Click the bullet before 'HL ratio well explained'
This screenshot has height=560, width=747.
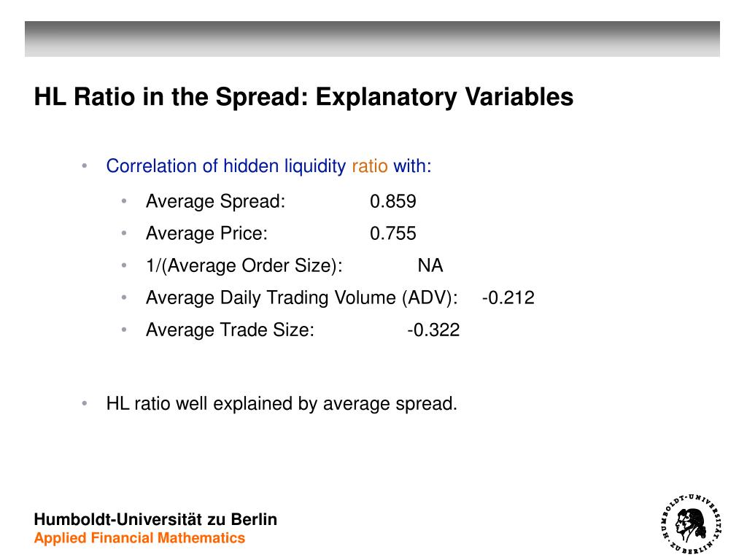tap(85, 403)
